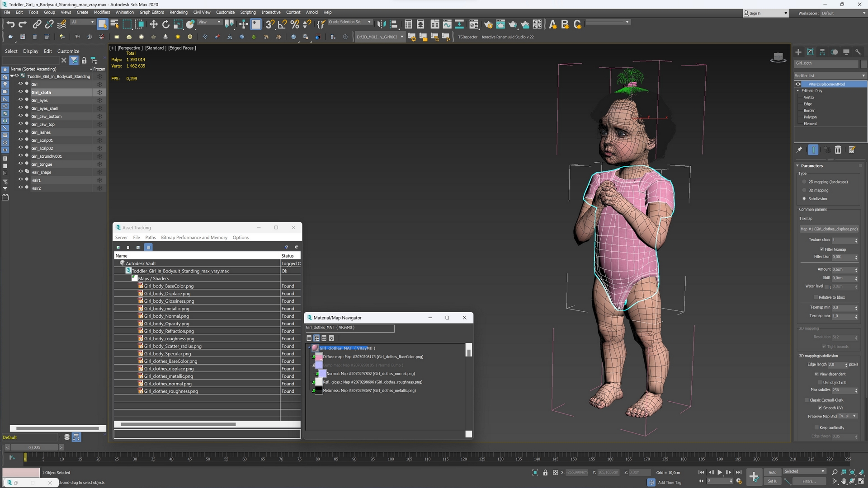Collapse the Toddler_Girl_in_Bodysuit_Standing tree node
The height and width of the screenshot is (488, 868).
coord(12,76)
